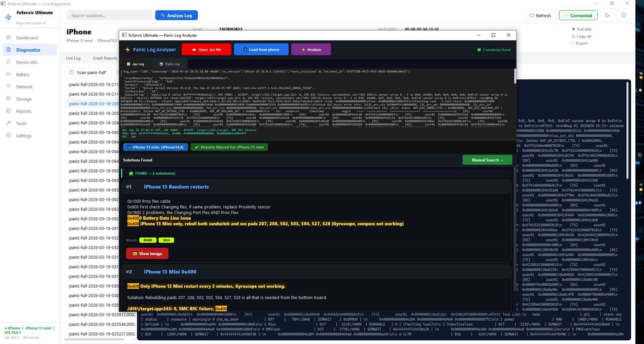This screenshot has width=644, height=344.
Task: Click the 0x400 match tag
Action: [x=148, y=240]
